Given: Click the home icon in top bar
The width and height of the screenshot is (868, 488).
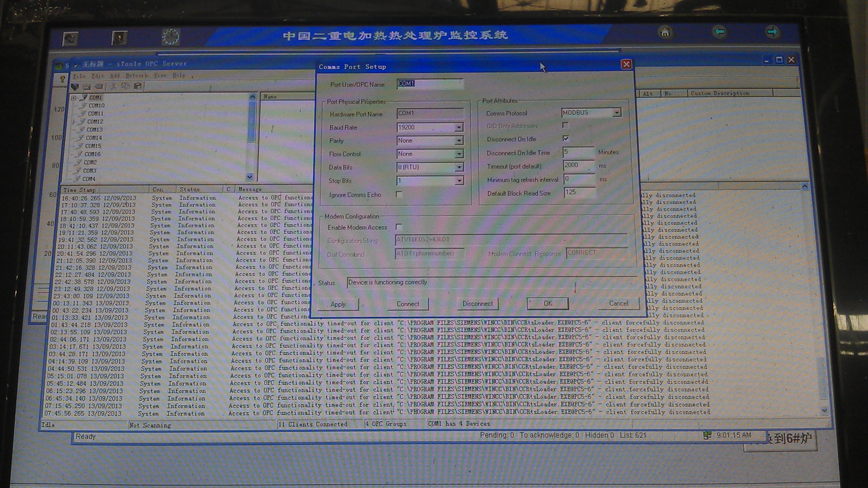Looking at the screenshot, I should pos(665,32).
